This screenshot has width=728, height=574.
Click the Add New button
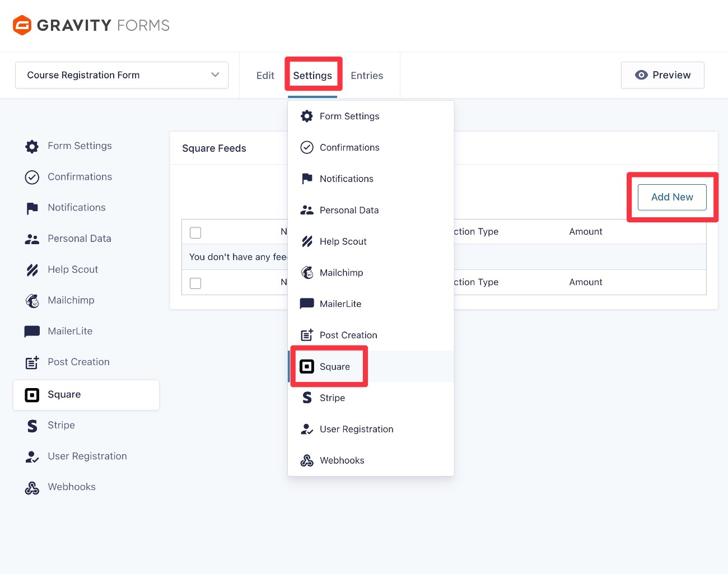point(671,197)
